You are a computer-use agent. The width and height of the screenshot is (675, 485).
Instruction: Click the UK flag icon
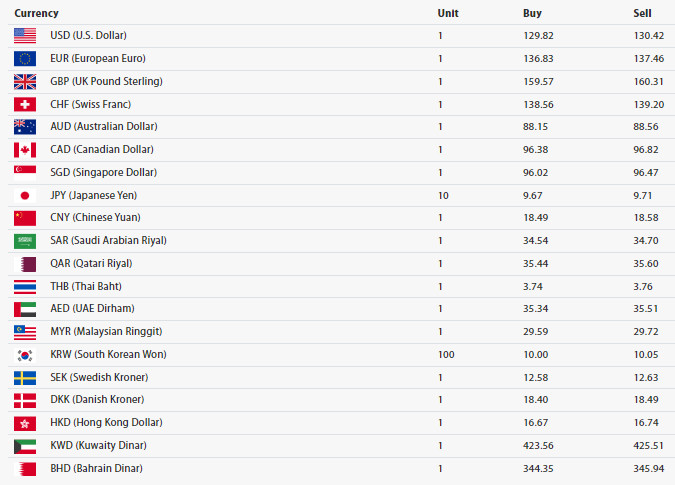25,81
